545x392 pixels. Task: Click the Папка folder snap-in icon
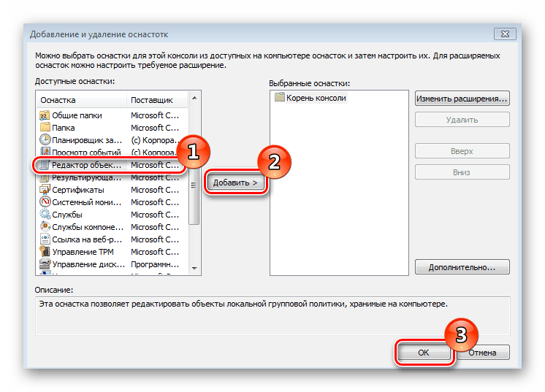point(45,128)
